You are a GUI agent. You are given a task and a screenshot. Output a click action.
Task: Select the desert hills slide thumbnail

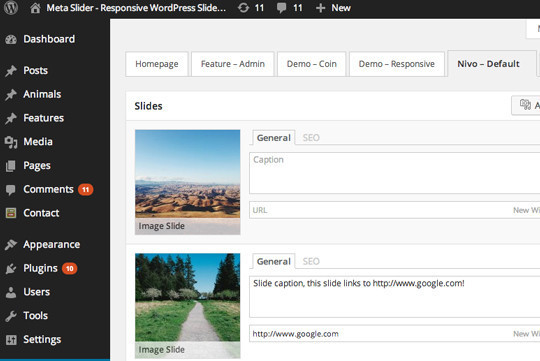click(x=188, y=182)
